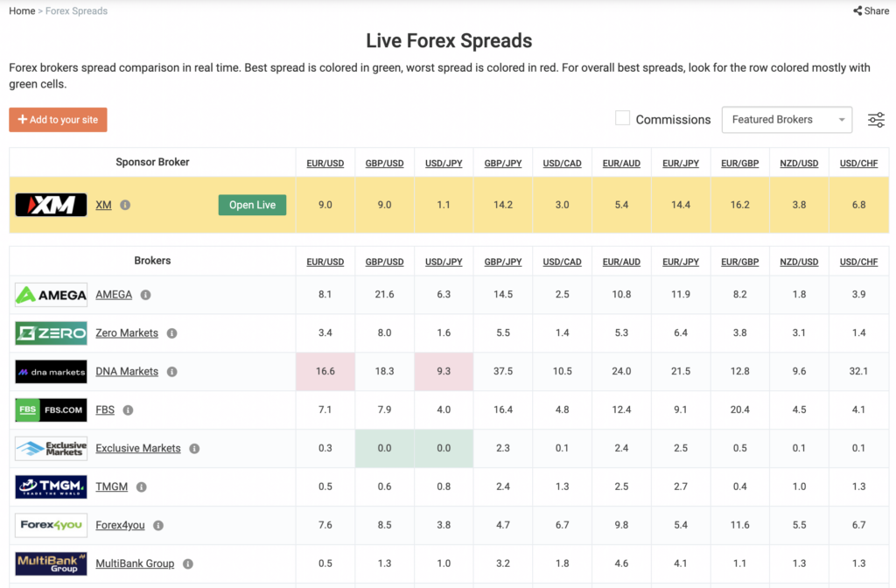Click Forex Spreads breadcrumb
The width and height of the screenshot is (896, 588).
click(x=77, y=10)
